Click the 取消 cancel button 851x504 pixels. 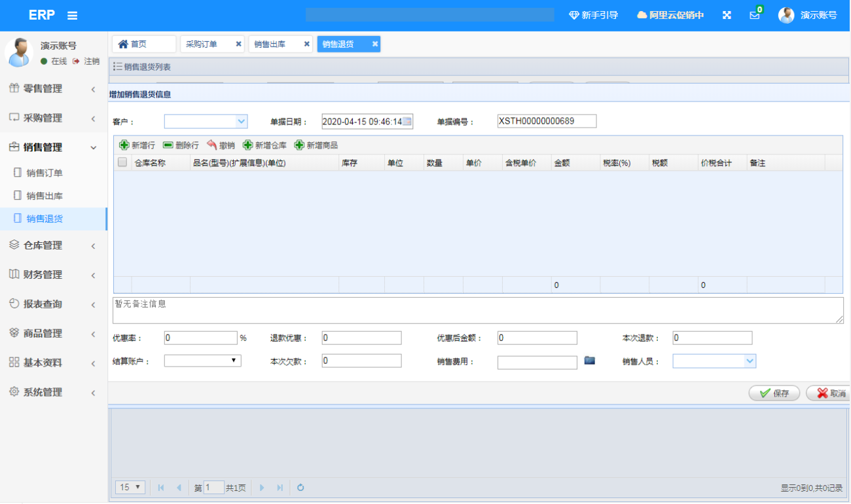(x=829, y=393)
